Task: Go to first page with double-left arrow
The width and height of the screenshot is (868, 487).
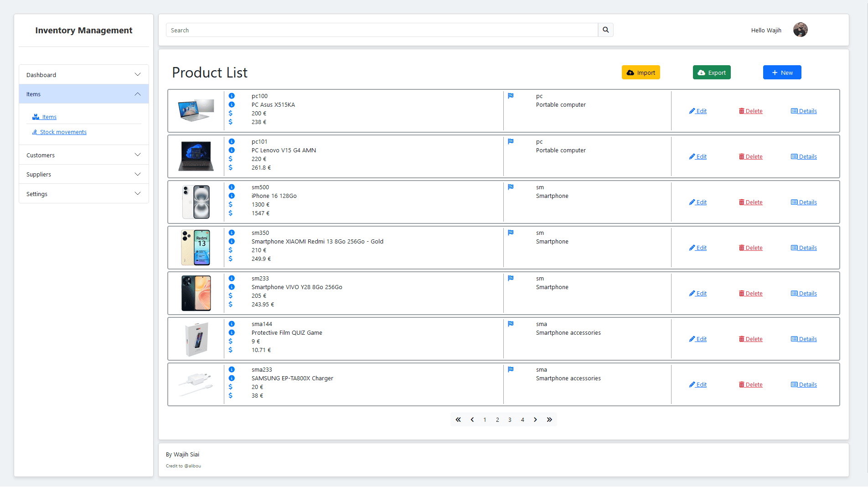Action: (458, 420)
